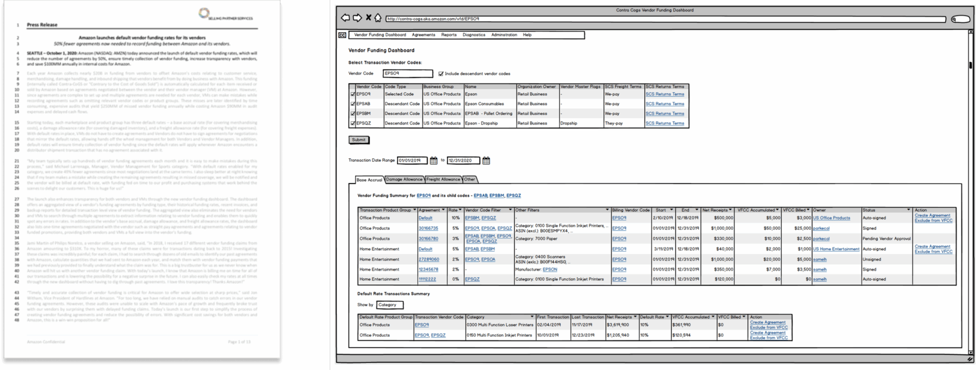Select the Base Accrual tab
This screenshot has width=980, height=370.
coord(369,180)
